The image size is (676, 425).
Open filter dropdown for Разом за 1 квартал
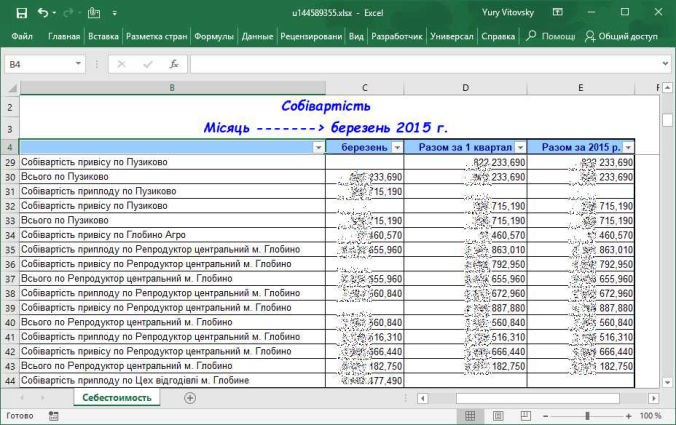click(519, 147)
